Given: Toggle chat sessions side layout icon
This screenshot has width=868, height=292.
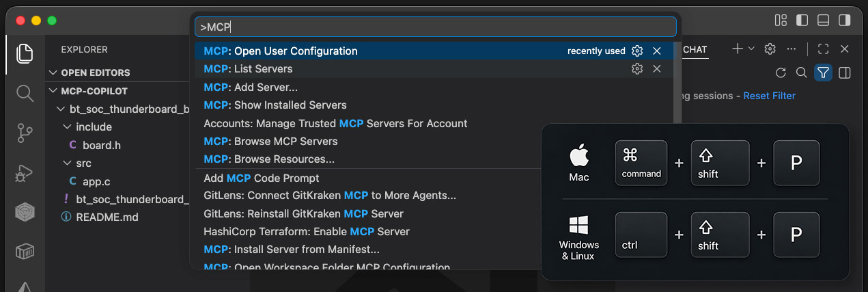Looking at the screenshot, I should [x=845, y=72].
